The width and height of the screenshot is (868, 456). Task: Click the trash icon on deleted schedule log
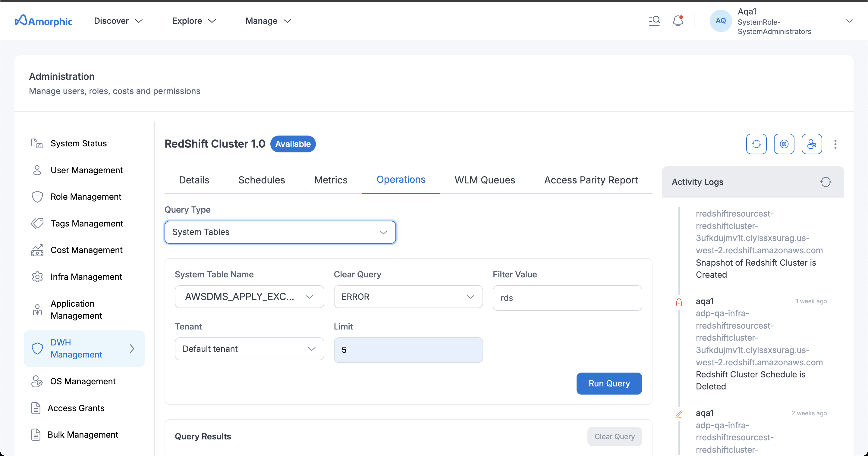click(679, 302)
